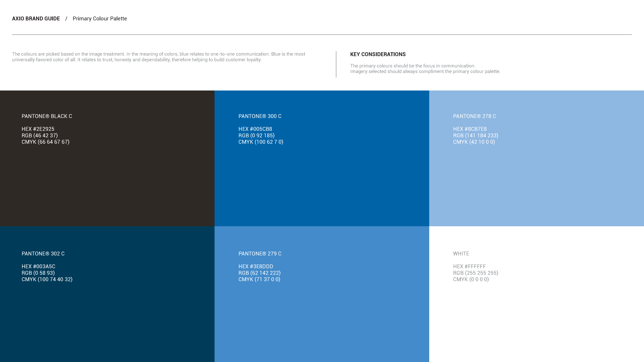Screen dimensions: 644x362
Task: Select 'CMYK (100 62 7 0)'
Action: 261,142
